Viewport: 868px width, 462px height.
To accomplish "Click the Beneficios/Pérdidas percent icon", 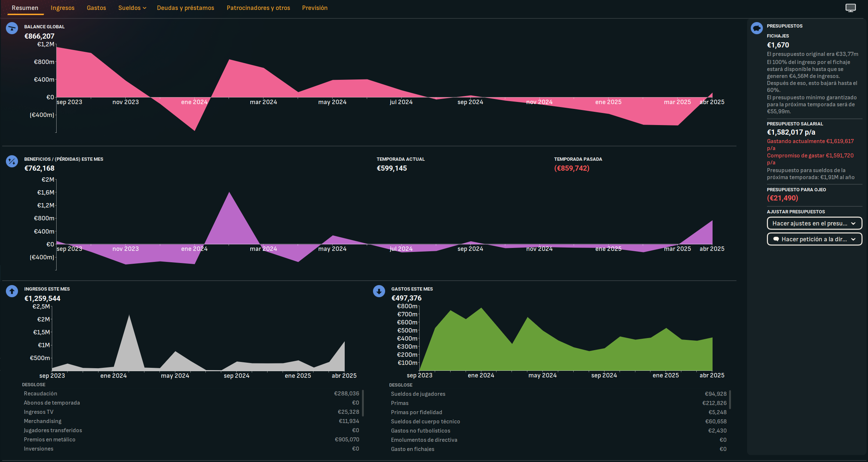I will click(x=12, y=161).
